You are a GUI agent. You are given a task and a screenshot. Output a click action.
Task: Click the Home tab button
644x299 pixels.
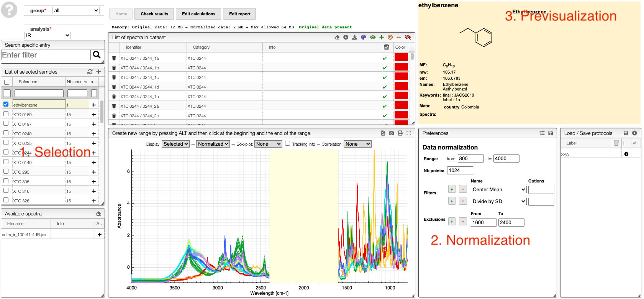coord(121,14)
